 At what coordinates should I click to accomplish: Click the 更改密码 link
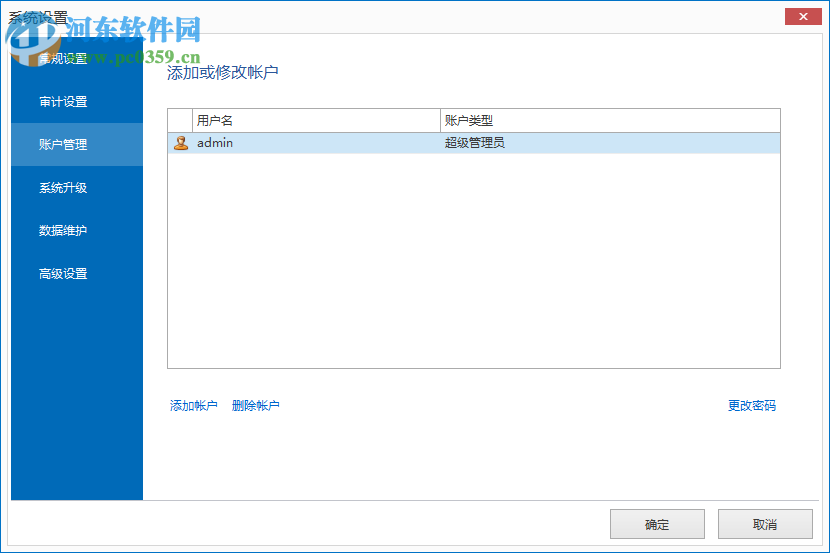click(x=752, y=405)
